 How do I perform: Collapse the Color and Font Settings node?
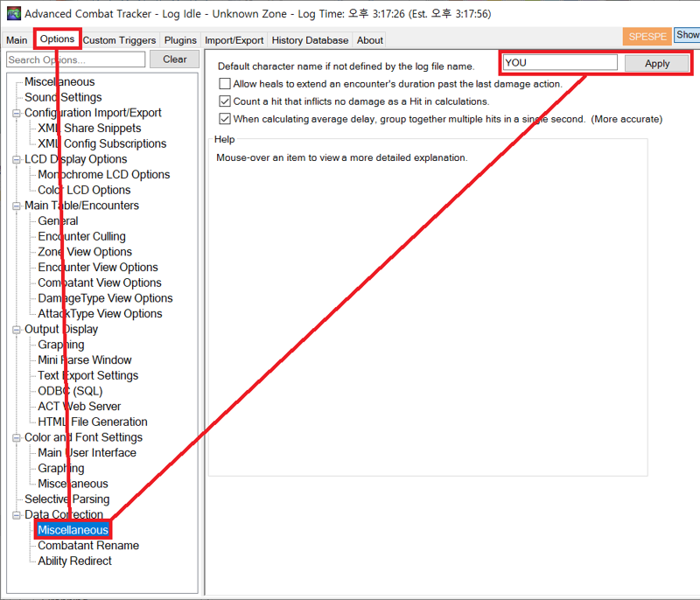point(17,437)
